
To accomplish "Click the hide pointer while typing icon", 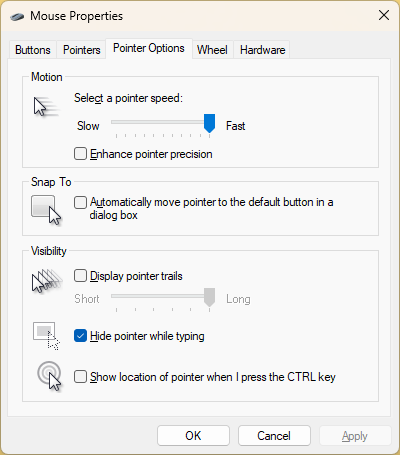I will (46, 336).
